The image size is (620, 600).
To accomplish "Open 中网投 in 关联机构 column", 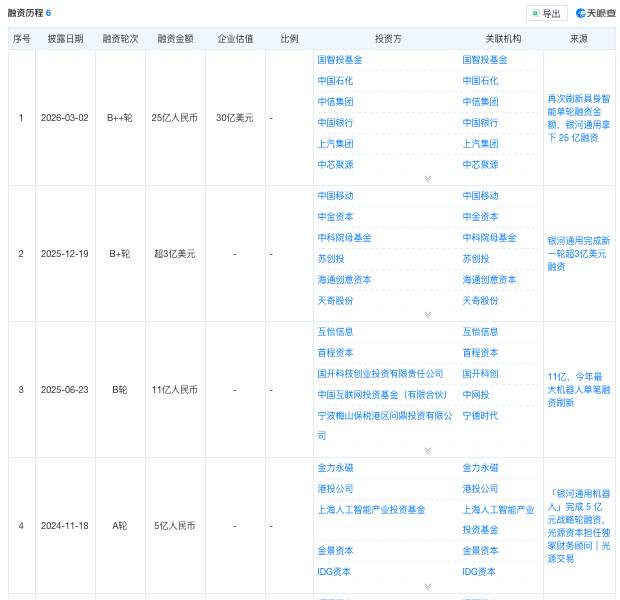I will click(476, 395).
